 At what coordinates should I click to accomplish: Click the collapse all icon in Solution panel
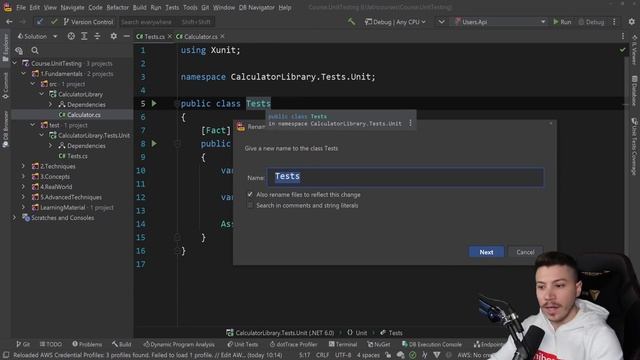point(97,36)
